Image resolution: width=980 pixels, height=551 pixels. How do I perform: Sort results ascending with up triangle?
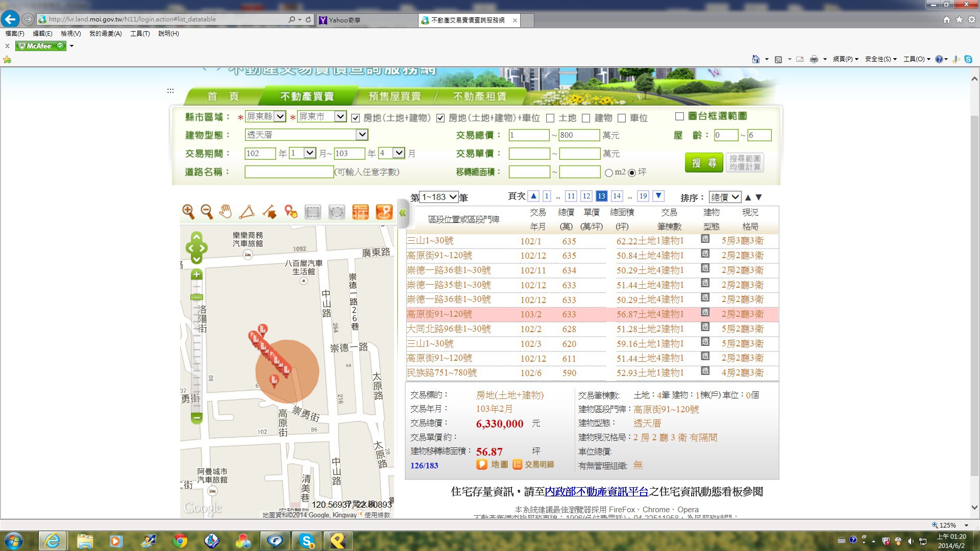coord(748,197)
